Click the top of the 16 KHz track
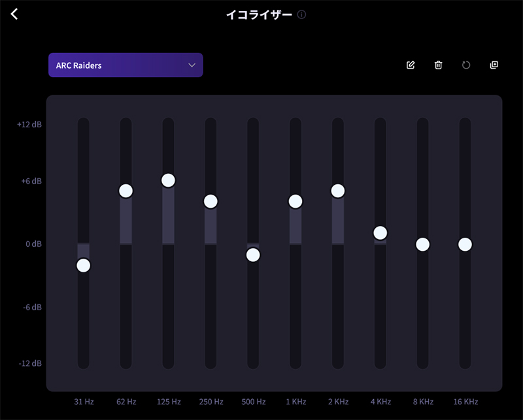This screenshot has height=420, width=523. (x=465, y=123)
